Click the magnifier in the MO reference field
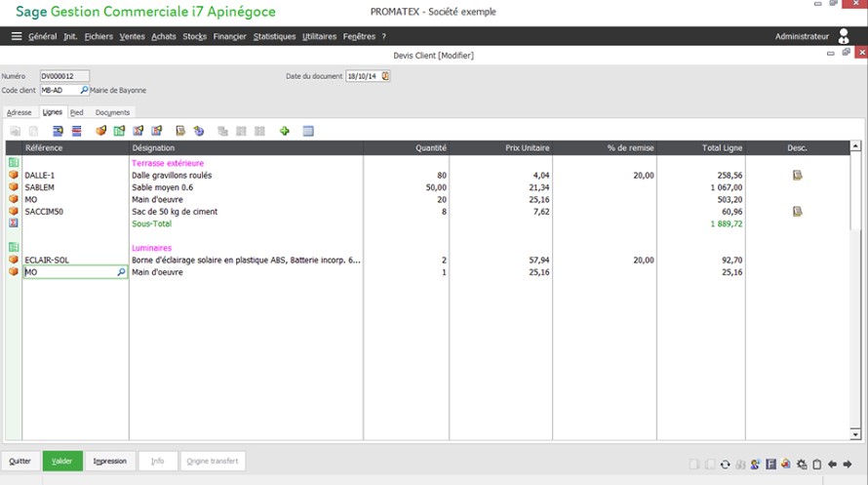The image size is (868, 485). [121, 272]
